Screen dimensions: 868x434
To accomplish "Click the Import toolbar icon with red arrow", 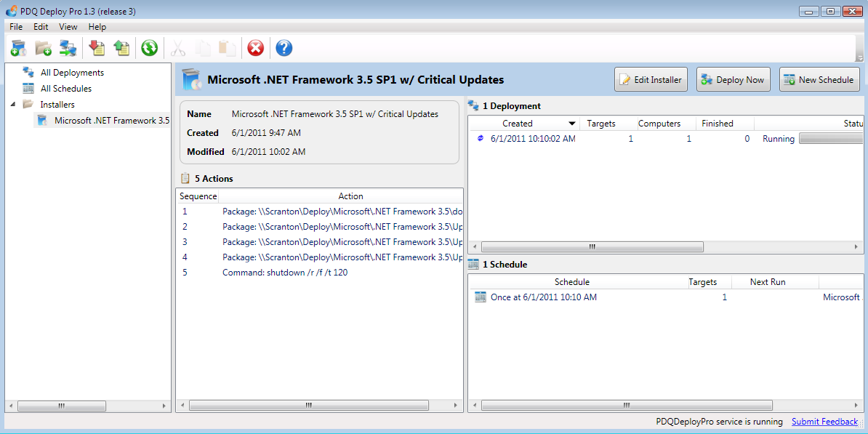I will point(97,48).
